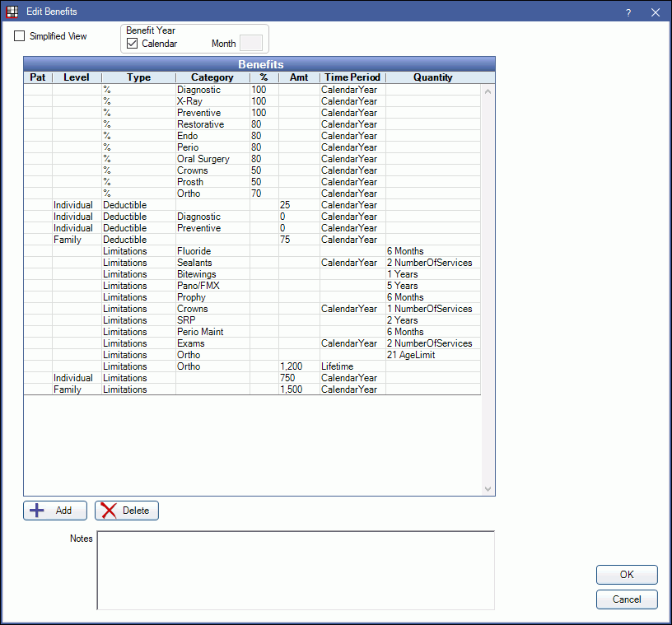
Task: Select the Bitewings limitation row
Action: click(252, 275)
